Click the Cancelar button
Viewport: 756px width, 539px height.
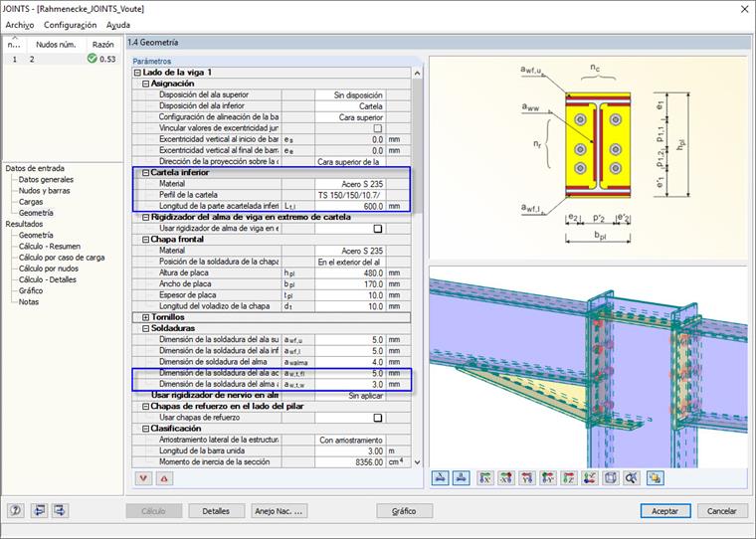coord(722,511)
